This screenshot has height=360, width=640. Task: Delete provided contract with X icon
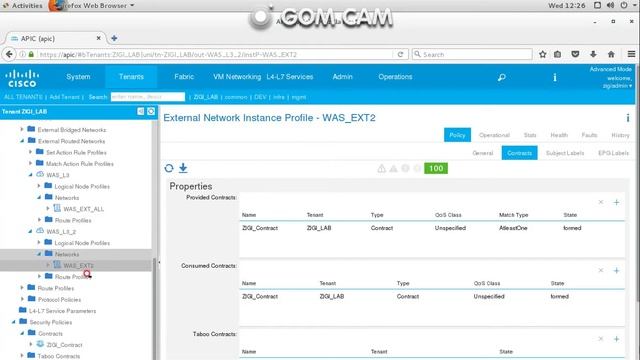pyautogui.click(x=601, y=202)
